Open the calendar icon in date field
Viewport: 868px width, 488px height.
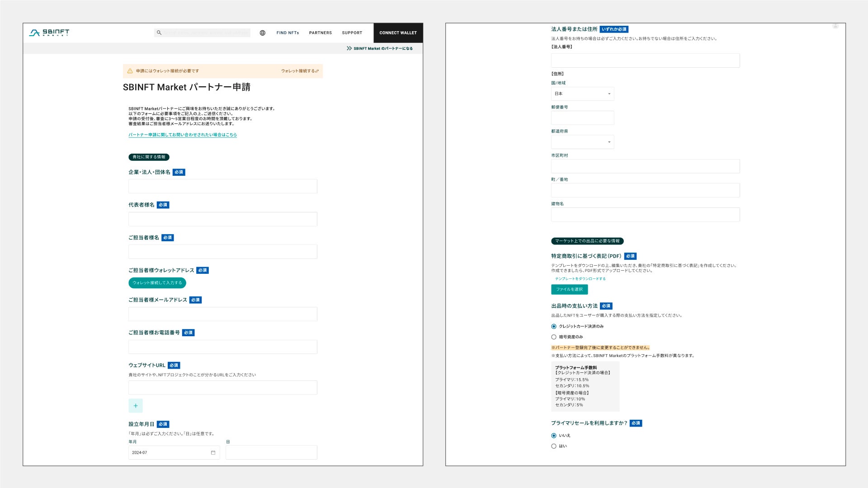(x=213, y=452)
